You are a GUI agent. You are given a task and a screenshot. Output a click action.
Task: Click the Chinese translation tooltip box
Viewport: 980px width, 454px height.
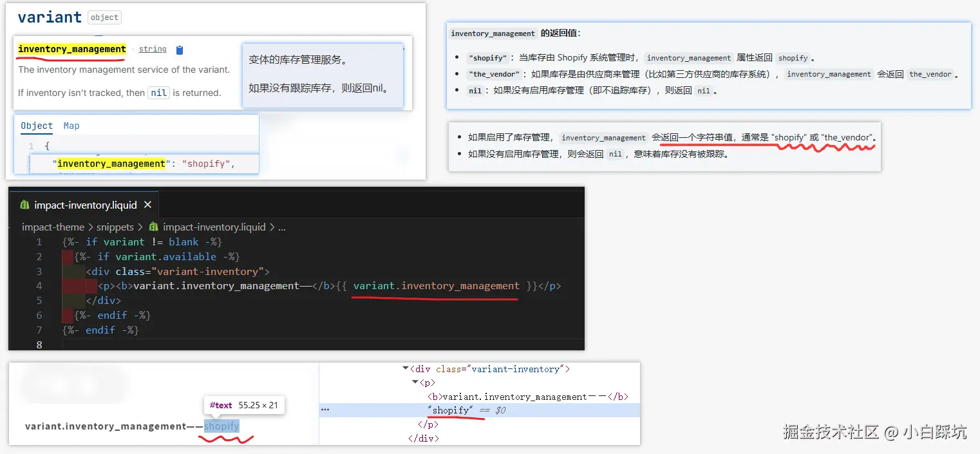pyautogui.click(x=323, y=75)
